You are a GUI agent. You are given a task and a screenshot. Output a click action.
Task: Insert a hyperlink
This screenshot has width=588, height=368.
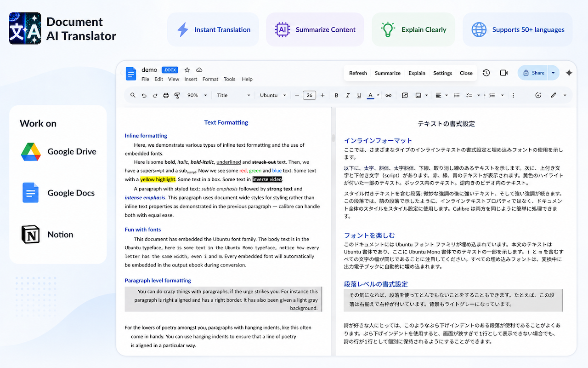point(388,95)
